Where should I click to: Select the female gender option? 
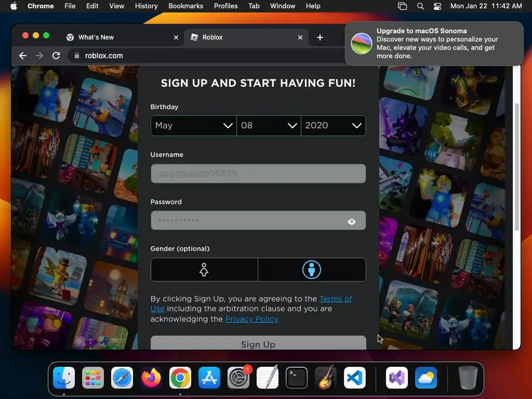204,270
